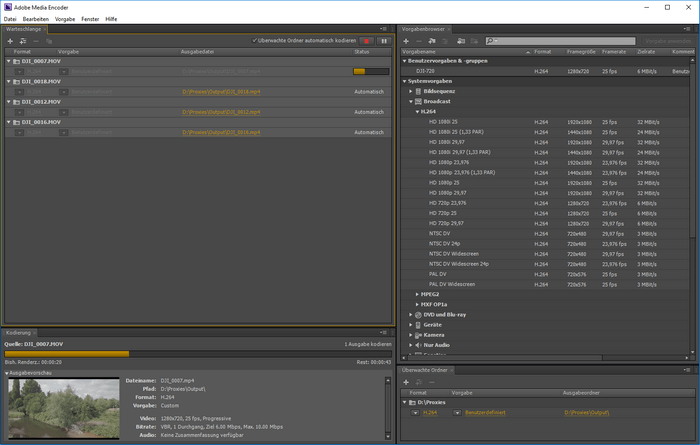Click the DJI_0007 status progress bar
Image resolution: width=700 pixels, height=445 pixels.
[x=371, y=71]
